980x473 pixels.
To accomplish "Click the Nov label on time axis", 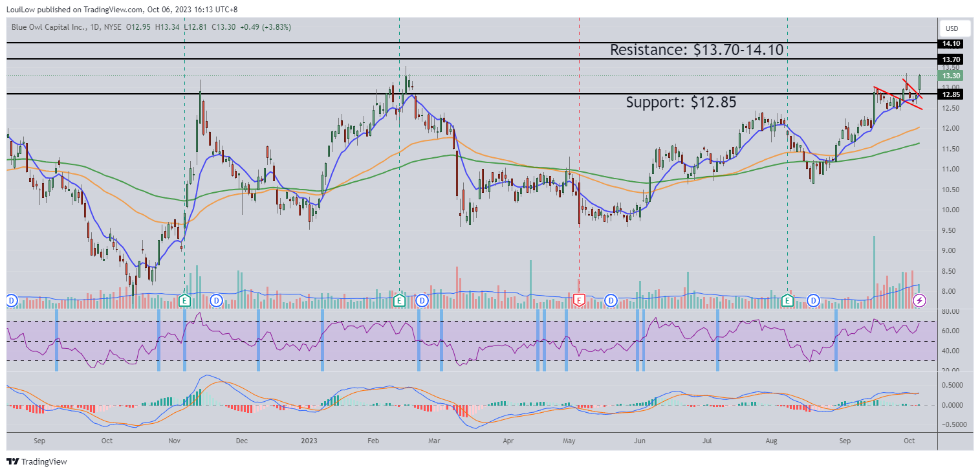I will point(174,441).
